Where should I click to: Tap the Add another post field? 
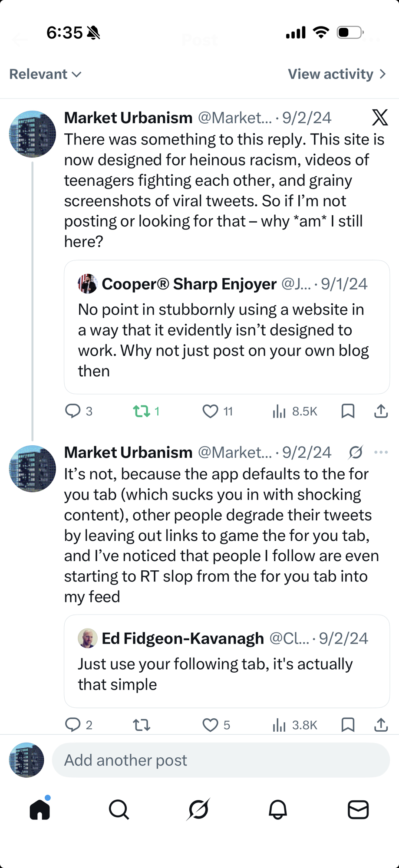[221, 760]
